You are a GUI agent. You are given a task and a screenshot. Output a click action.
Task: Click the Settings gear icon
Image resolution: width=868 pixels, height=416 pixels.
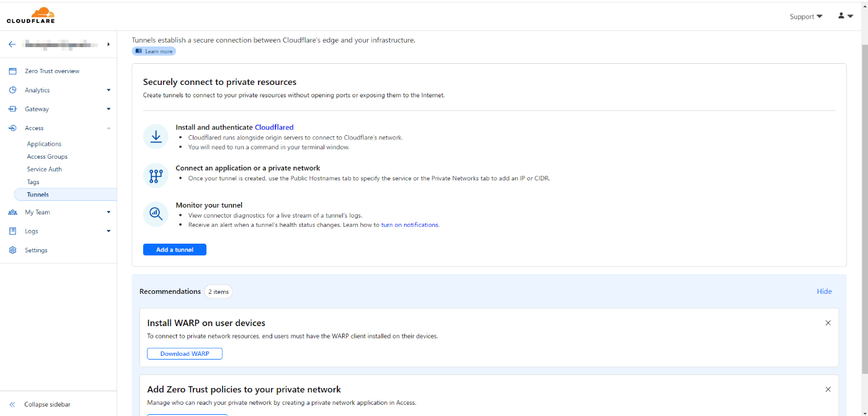(x=12, y=250)
